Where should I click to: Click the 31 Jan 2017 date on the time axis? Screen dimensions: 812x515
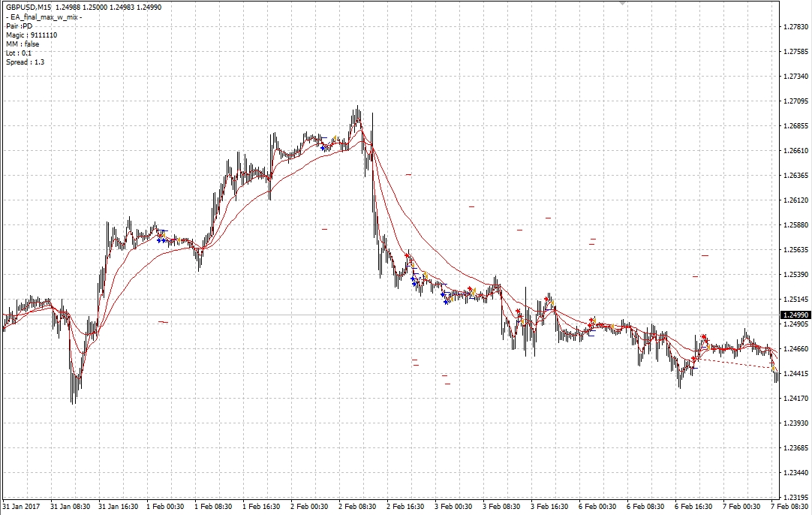point(20,507)
